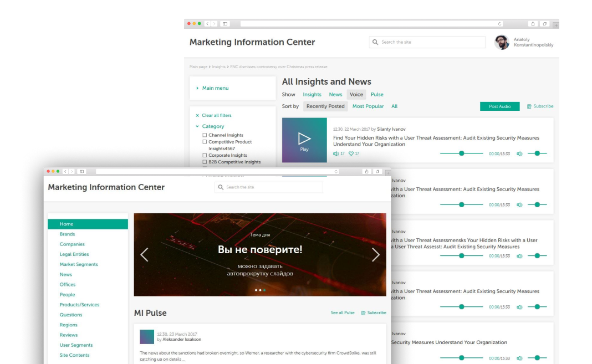Click the share icon in front browser window

pos(366,171)
